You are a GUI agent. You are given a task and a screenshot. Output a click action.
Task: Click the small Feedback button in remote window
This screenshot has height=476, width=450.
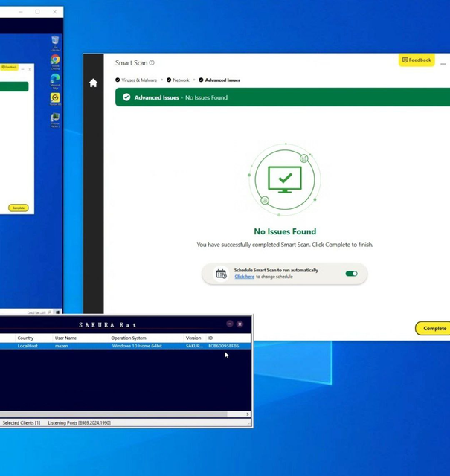(9, 67)
